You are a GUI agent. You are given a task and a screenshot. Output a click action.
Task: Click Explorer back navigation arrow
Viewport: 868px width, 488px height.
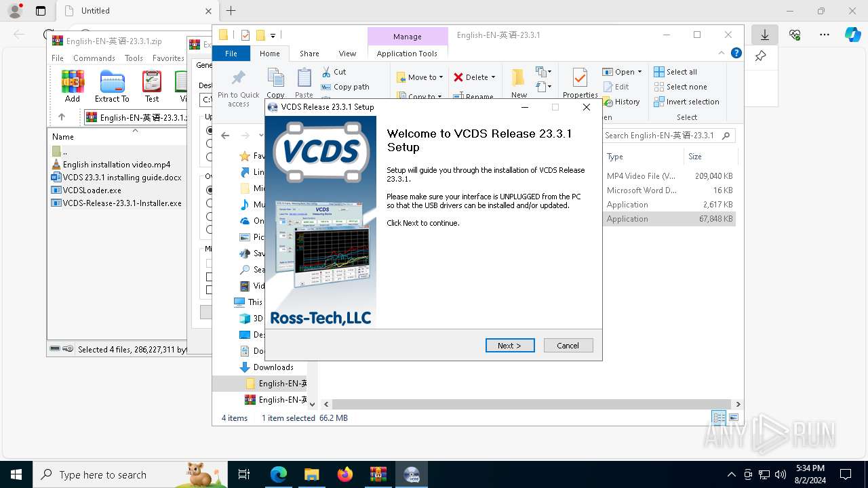(x=225, y=136)
